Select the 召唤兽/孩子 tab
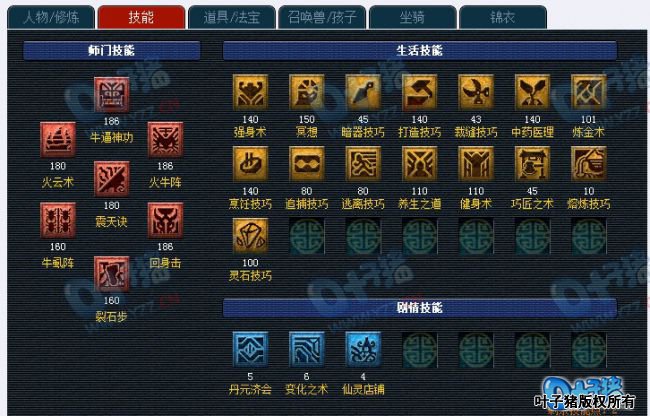 pos(322,17)
